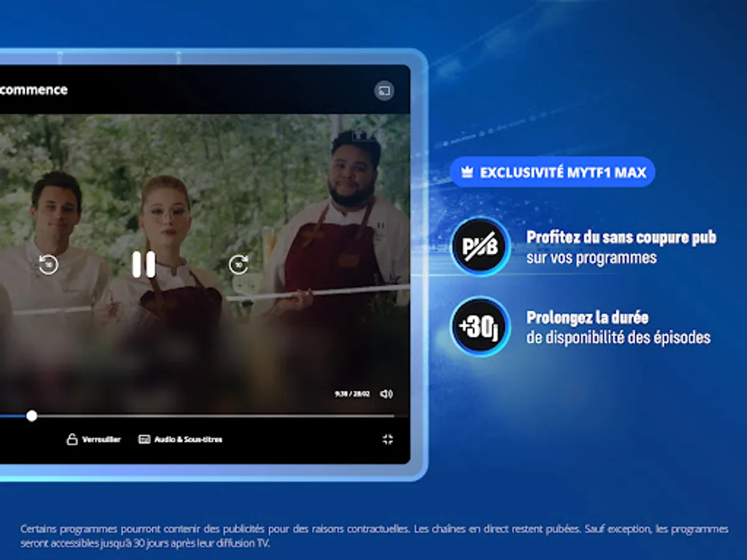The width and height of the screenshot is (747, 560).
Task: Lock the player with Verrouiller
Action: (94, 439)
